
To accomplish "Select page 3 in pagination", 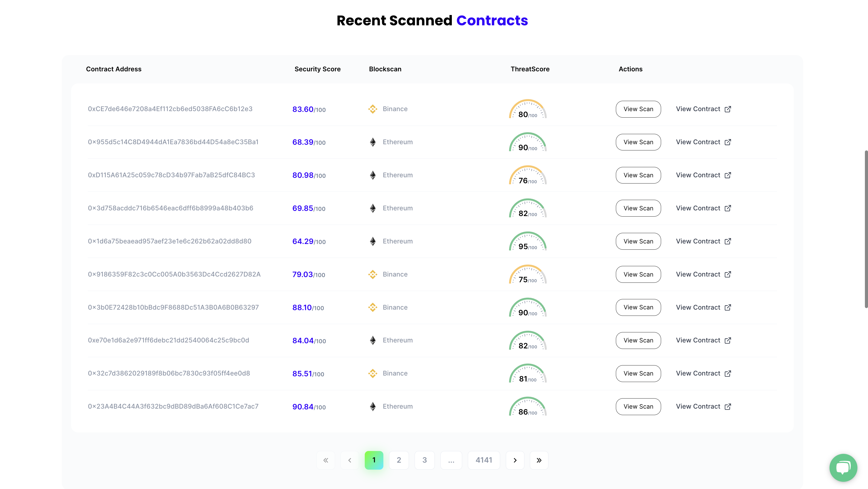I will click(x=424, y=460).
